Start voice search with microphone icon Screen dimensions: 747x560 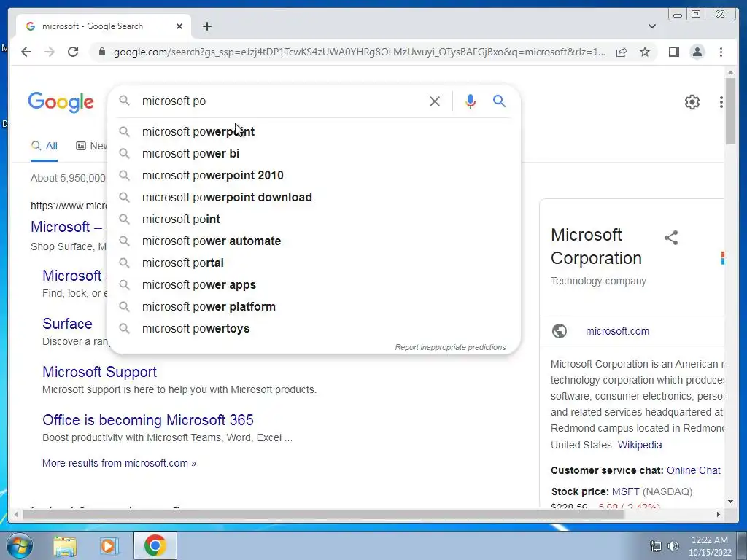click(x=471, y=101)
